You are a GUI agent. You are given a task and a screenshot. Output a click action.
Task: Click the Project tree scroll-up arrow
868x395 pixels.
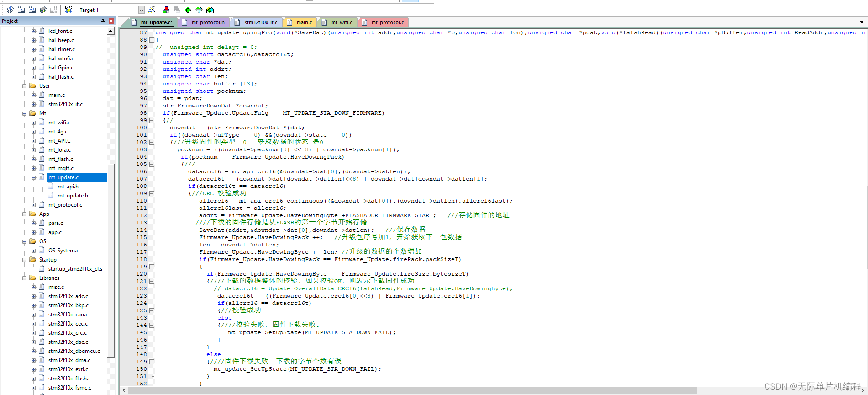[110, 31]
